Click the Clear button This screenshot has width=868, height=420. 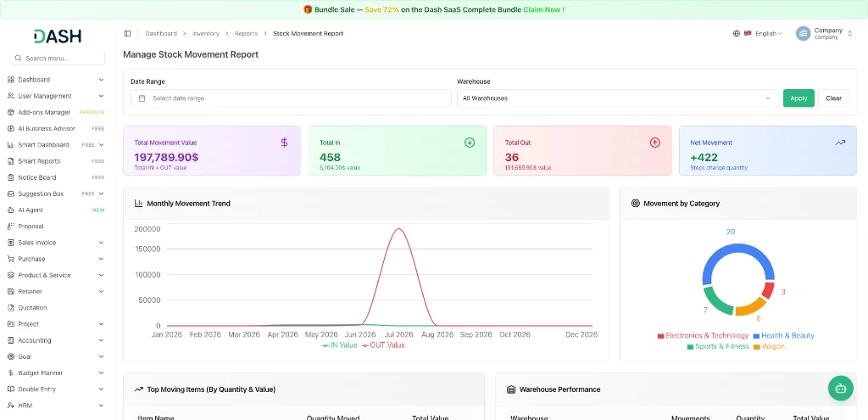point(834,98)
